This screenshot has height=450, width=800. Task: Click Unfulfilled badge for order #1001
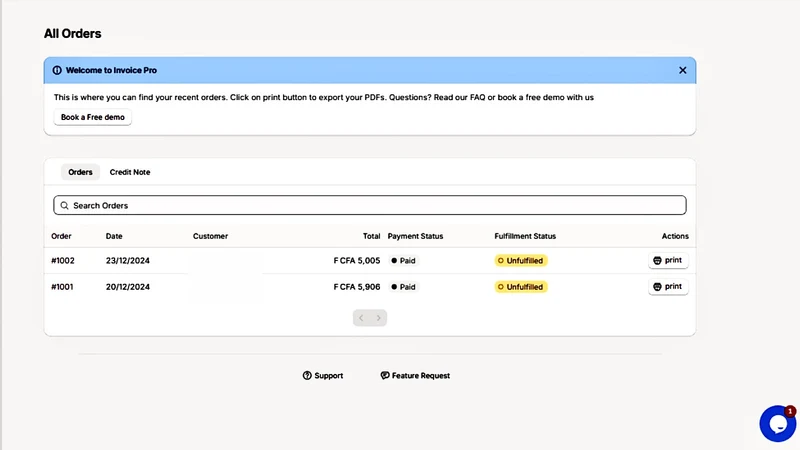click(x=521, y=287)
